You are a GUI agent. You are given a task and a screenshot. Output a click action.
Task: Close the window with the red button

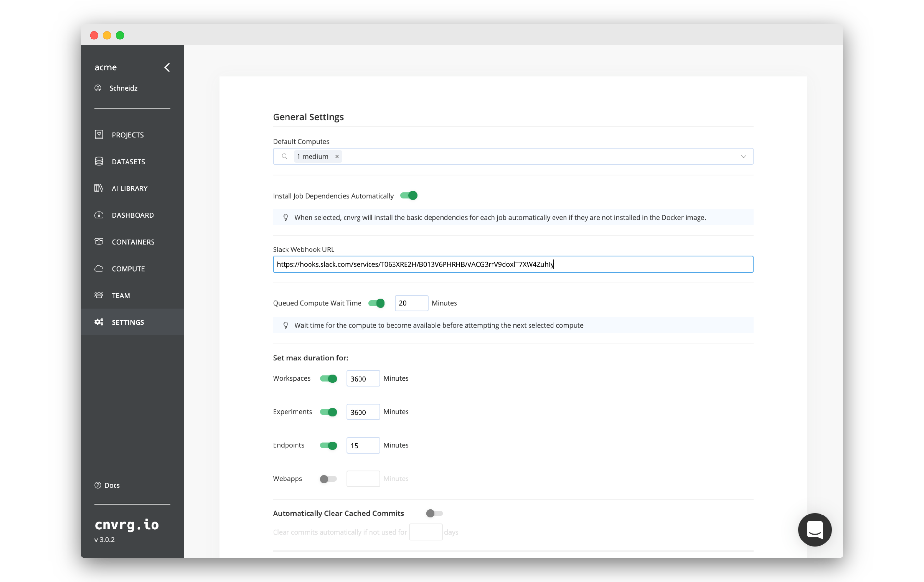(94, 35)
